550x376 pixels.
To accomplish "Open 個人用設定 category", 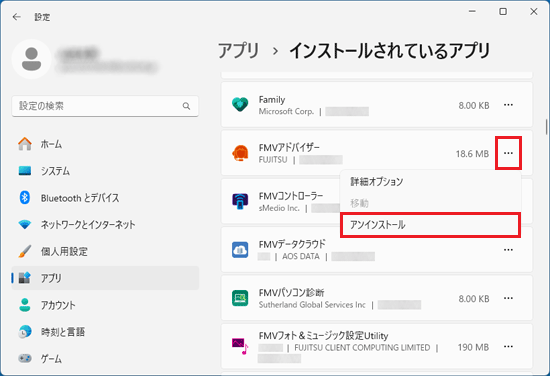I will (105, 251).
